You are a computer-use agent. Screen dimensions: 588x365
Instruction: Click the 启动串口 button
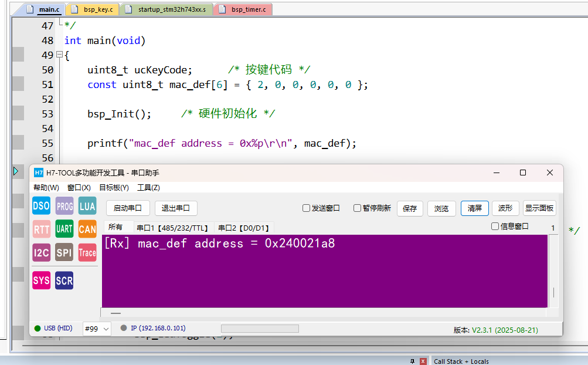pos(128,208)
